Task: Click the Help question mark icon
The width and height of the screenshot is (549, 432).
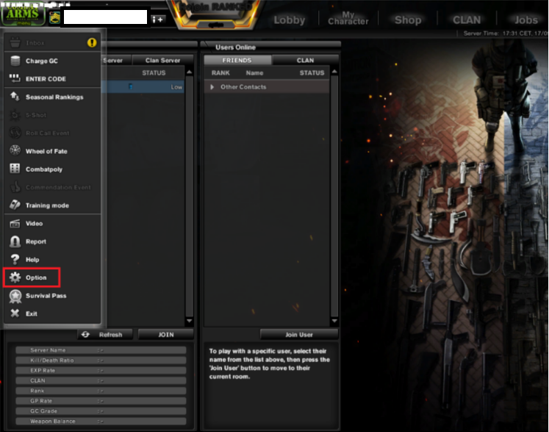Action: tap(15, 259)
